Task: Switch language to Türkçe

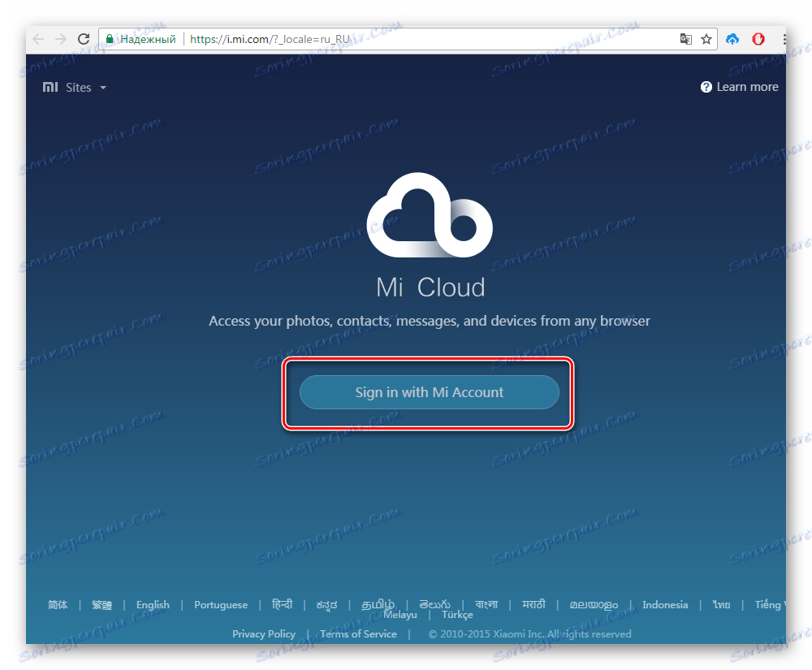Action: point(457,615)
